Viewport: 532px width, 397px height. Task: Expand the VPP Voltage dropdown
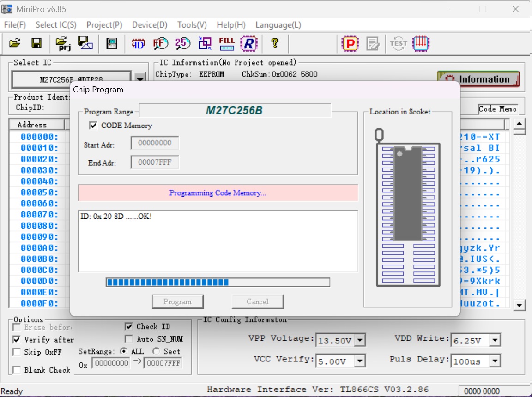click(x=359, y=341)
